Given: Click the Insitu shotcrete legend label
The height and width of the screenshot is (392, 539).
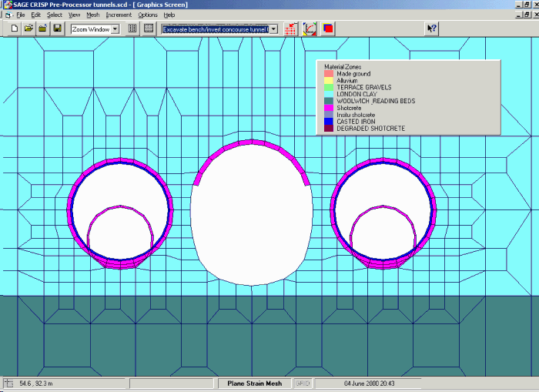Looking at the screenshot, I should [356, 115].
